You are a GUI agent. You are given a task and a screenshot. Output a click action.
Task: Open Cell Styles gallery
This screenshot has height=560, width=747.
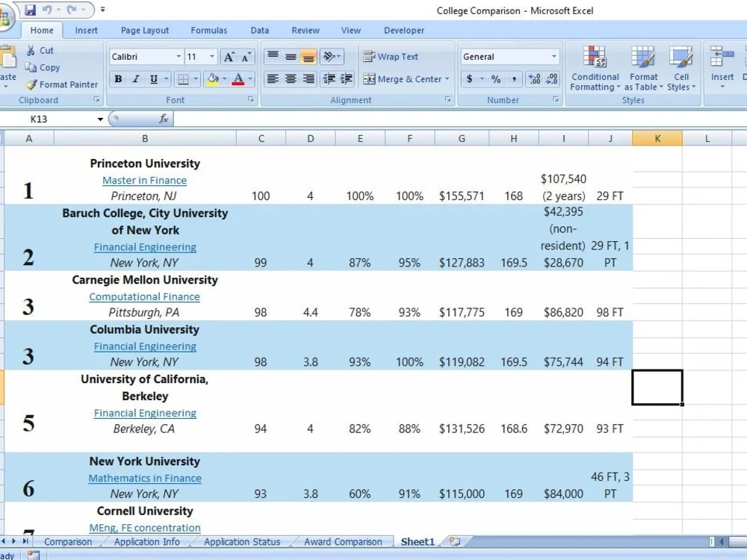pos(681,68)
